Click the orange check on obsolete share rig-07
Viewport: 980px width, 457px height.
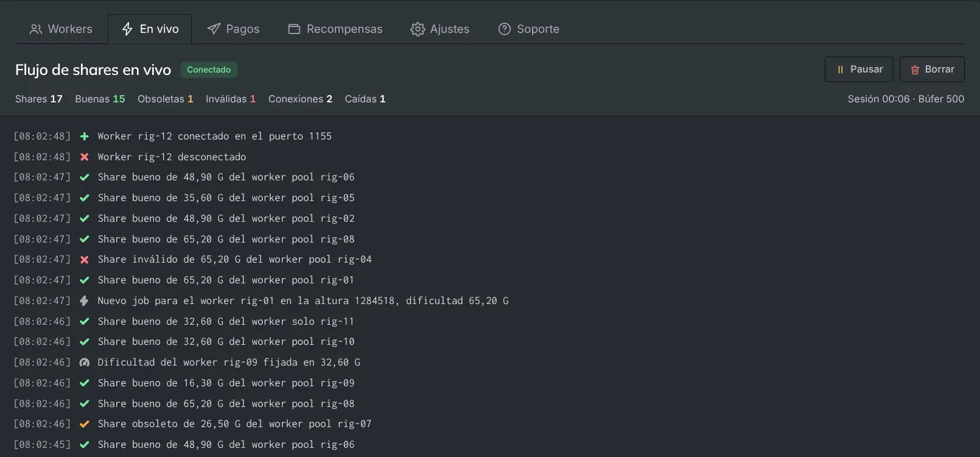click(x=85, y=424)
